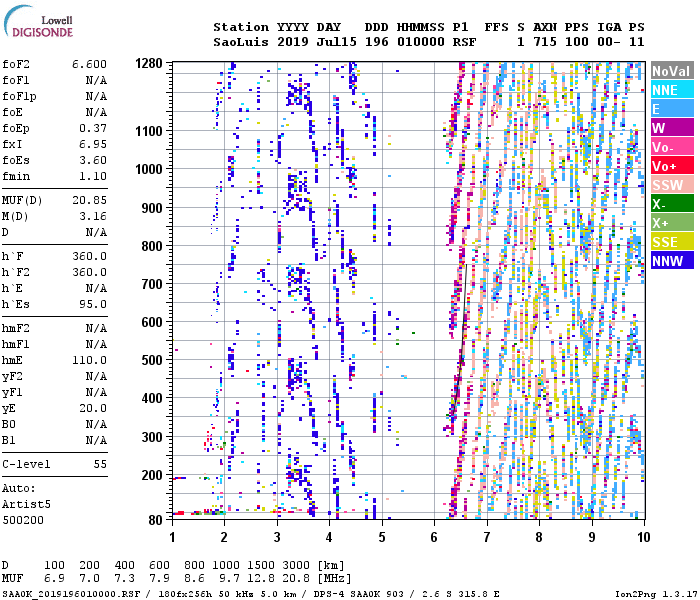
Task: Select the NNE cyan legend swatch
Action: pyautogui.click(x=672, y=90)
